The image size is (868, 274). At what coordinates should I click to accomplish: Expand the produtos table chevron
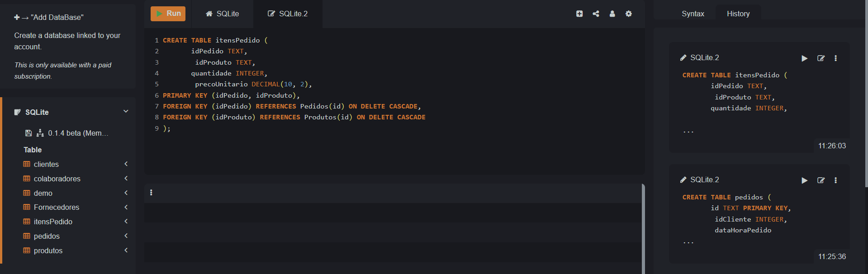tap(126, 250)
